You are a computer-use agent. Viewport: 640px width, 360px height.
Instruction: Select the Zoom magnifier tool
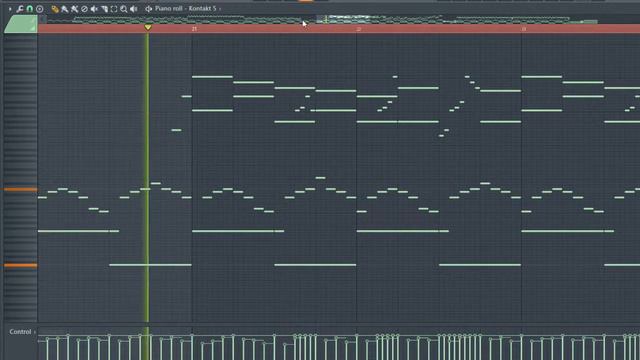[x=124, y=9]
